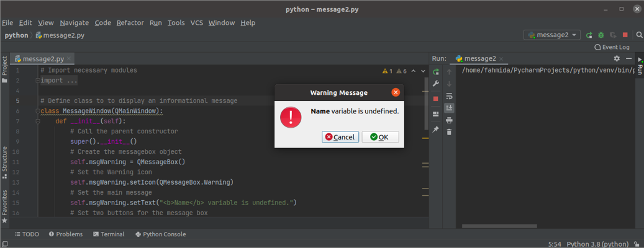Viewport: 644px width, 248px height.
Task: Stop the running process in Run panel
Action: 436,99
